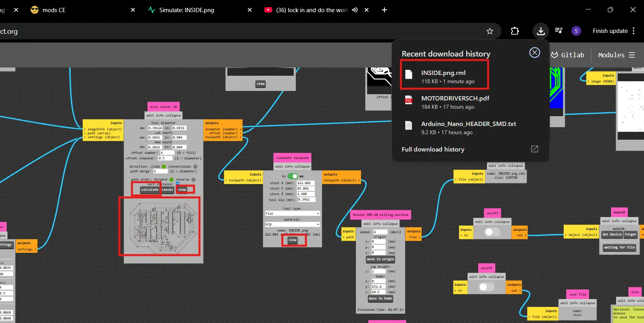The image size is (644, 323).
Task: Open the Modules hamburger menu icon
Action: pos(632,55)
